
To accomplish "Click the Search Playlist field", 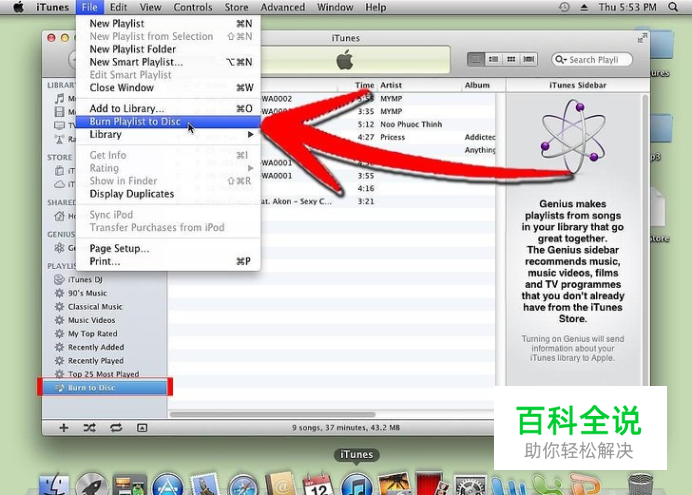I will pyautogui.click(x=592, y=60).
